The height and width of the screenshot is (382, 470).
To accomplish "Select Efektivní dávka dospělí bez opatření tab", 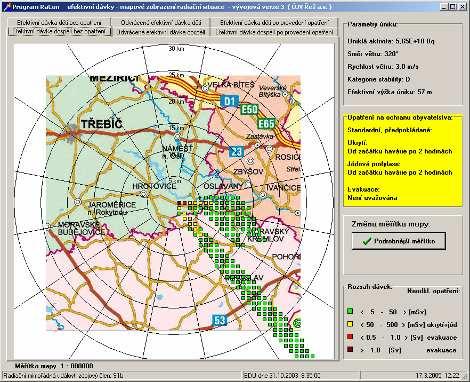I will tap(59, 32).
